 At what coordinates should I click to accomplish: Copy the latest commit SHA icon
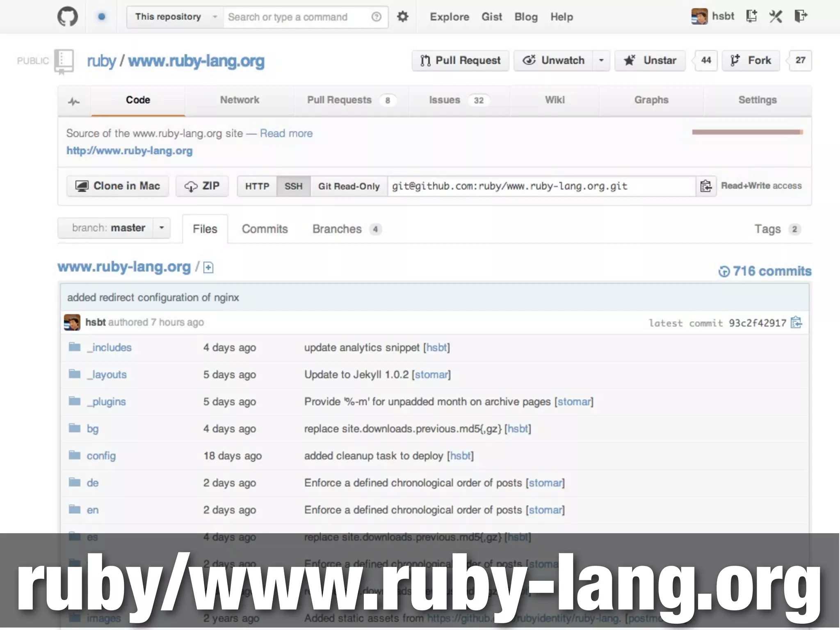click(x=796, y=323)
